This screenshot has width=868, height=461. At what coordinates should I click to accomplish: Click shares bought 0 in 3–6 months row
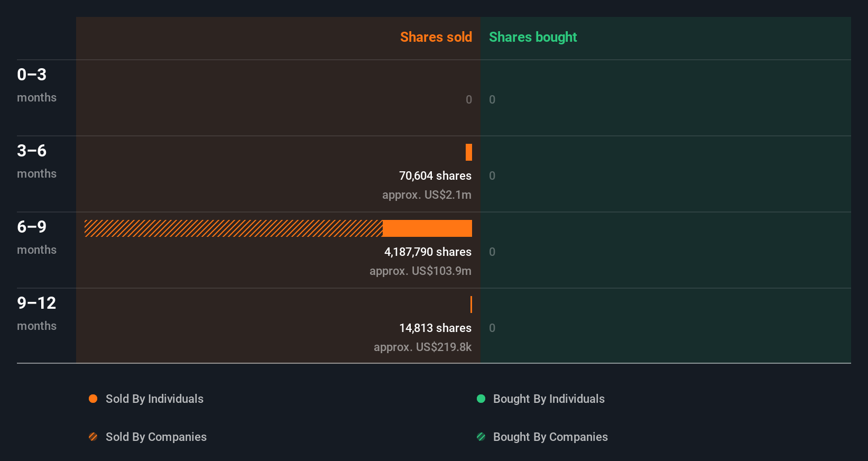[x=492, y=176]
